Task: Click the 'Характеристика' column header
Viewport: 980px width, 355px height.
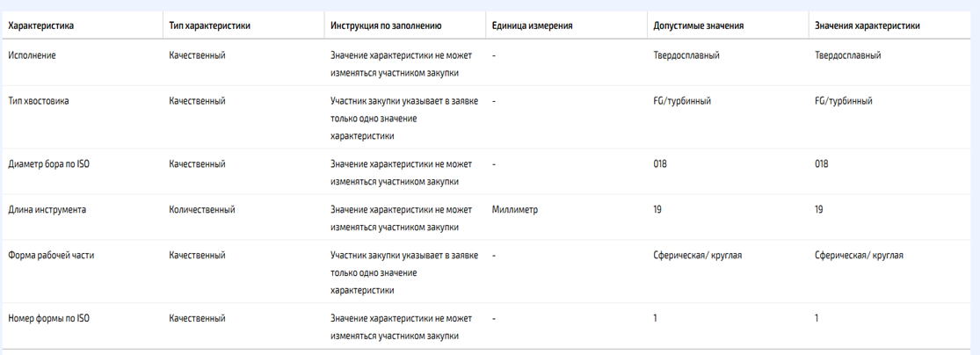Action: (x=41, y=26)
